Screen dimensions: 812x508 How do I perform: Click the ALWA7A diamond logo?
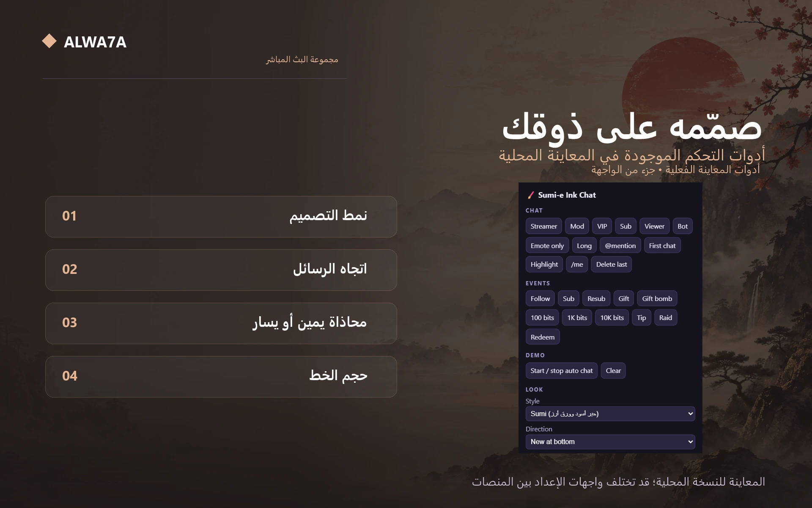pyautogui.click(x=49, y=41)
